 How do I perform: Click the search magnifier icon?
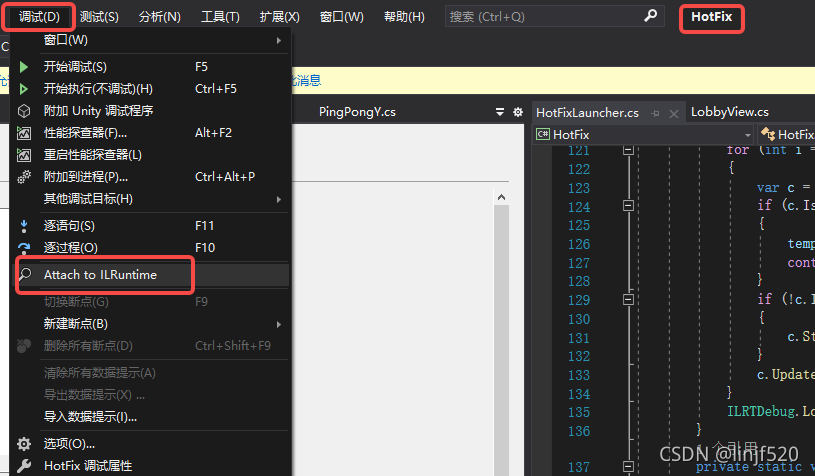click(650, 16)
